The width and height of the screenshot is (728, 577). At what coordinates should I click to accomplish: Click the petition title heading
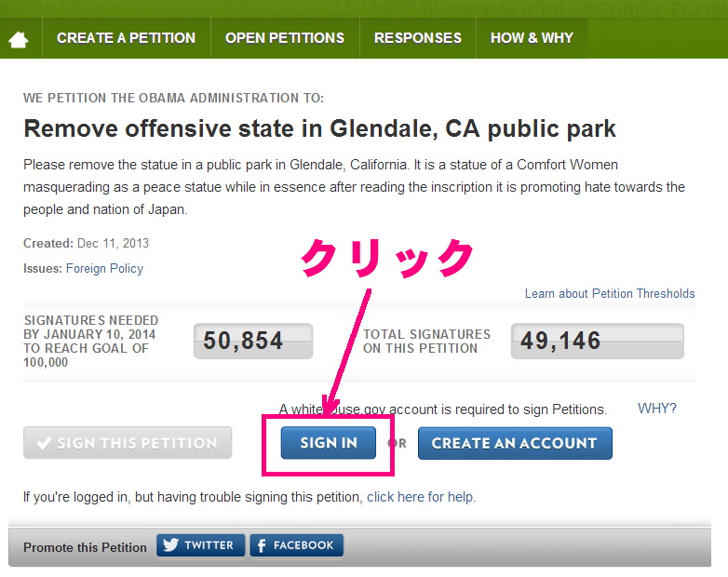(319, 128)
